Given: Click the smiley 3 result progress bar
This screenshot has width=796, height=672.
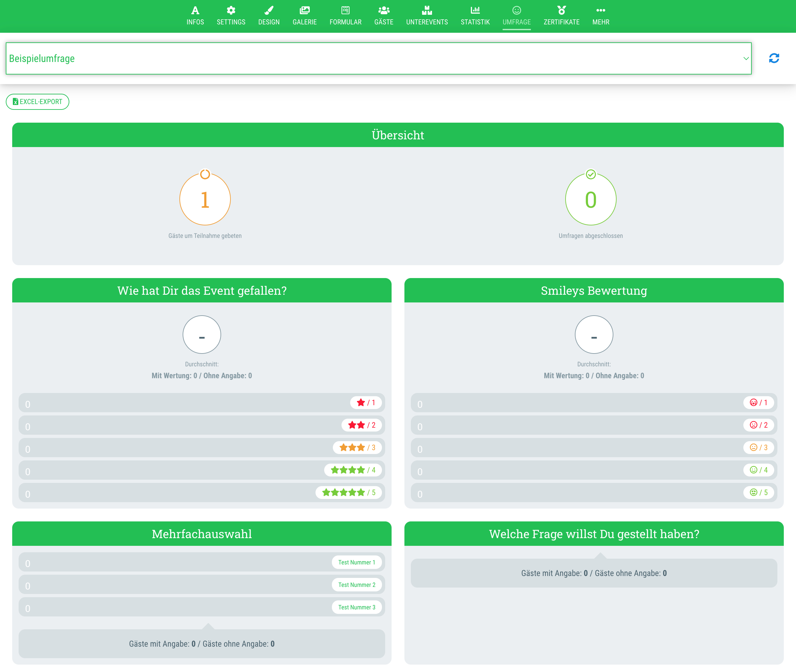Looking at the screenshot, I should (x=594, y=448).
